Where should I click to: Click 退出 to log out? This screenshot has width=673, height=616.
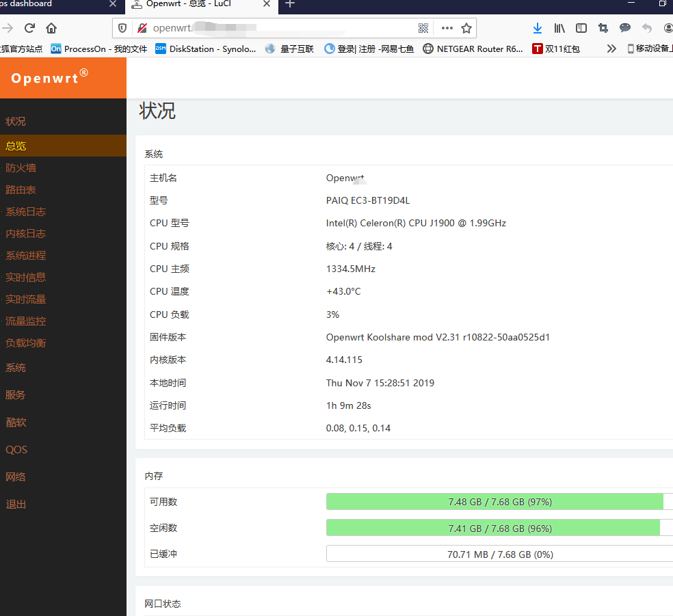tap(16, 505)
